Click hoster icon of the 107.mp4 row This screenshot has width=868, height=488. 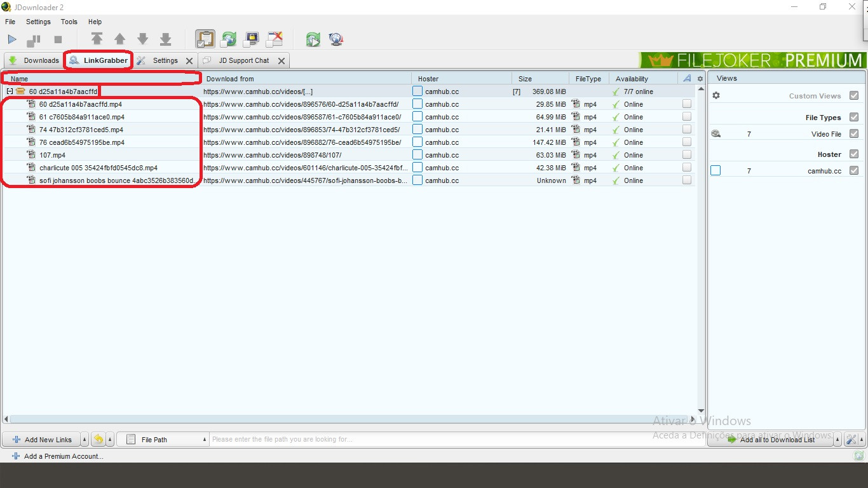(417, 154)
